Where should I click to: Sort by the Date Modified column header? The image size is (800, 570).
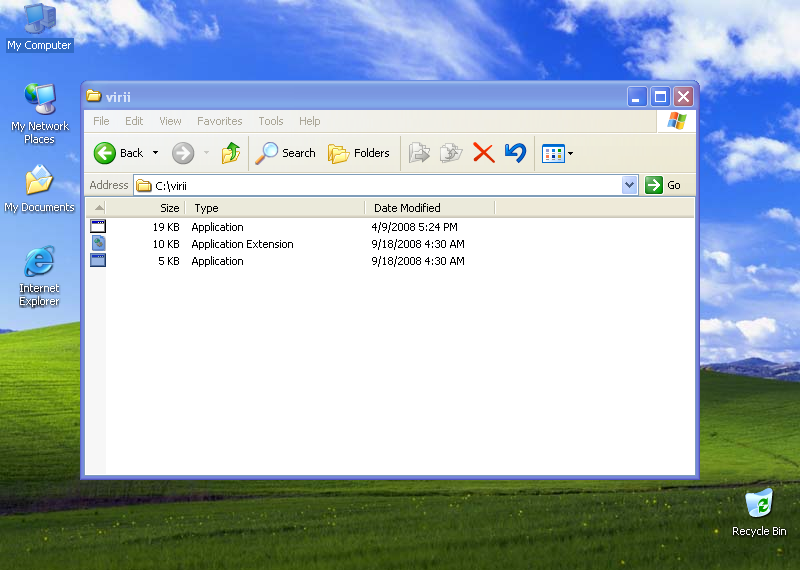pyautogui.click(x=430, y=208)
